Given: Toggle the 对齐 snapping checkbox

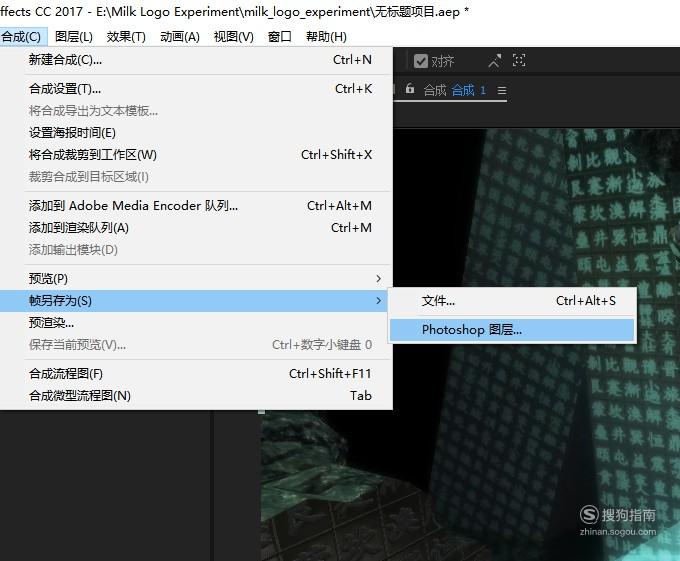Looking at the screenshot, I should click(x=421, y=61).
